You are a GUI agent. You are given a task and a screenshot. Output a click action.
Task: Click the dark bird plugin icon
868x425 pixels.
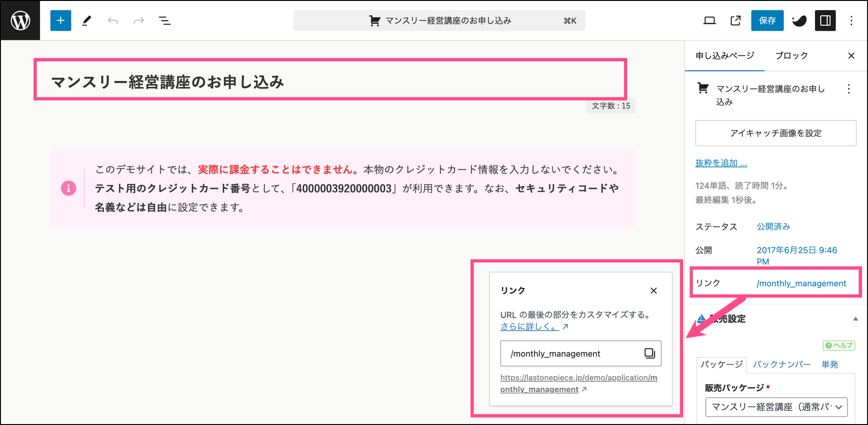[799, 20]
